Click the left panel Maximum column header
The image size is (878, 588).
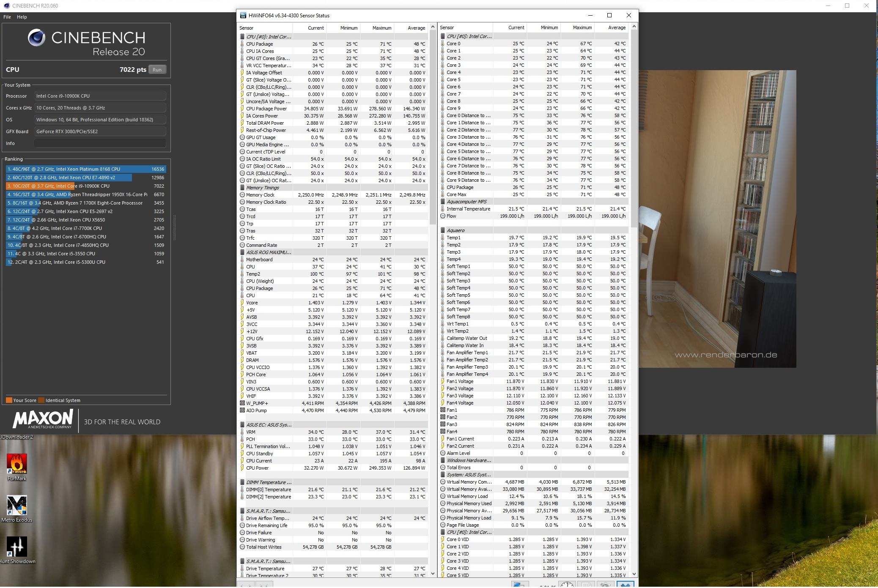[x=377, y=28]
